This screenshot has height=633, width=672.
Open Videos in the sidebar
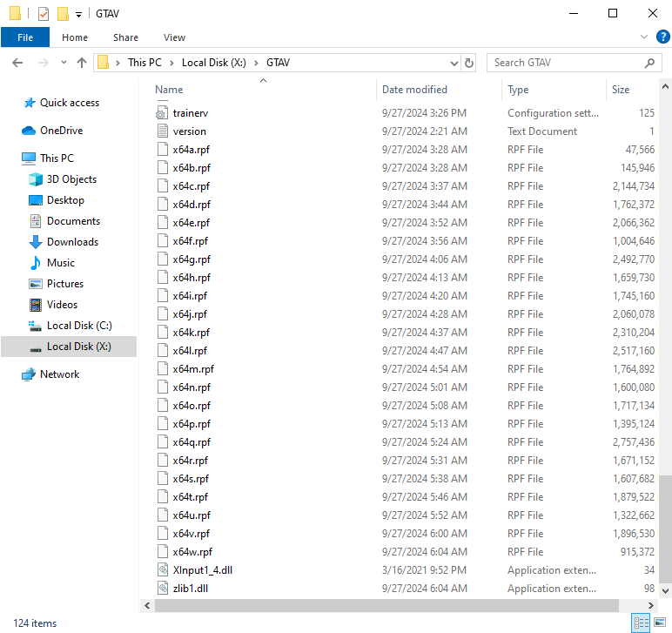pos(62,305)
